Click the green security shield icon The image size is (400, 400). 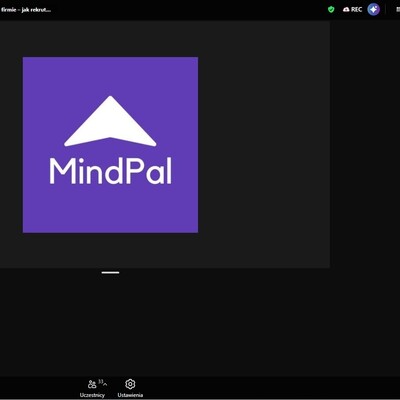[331, 9]
